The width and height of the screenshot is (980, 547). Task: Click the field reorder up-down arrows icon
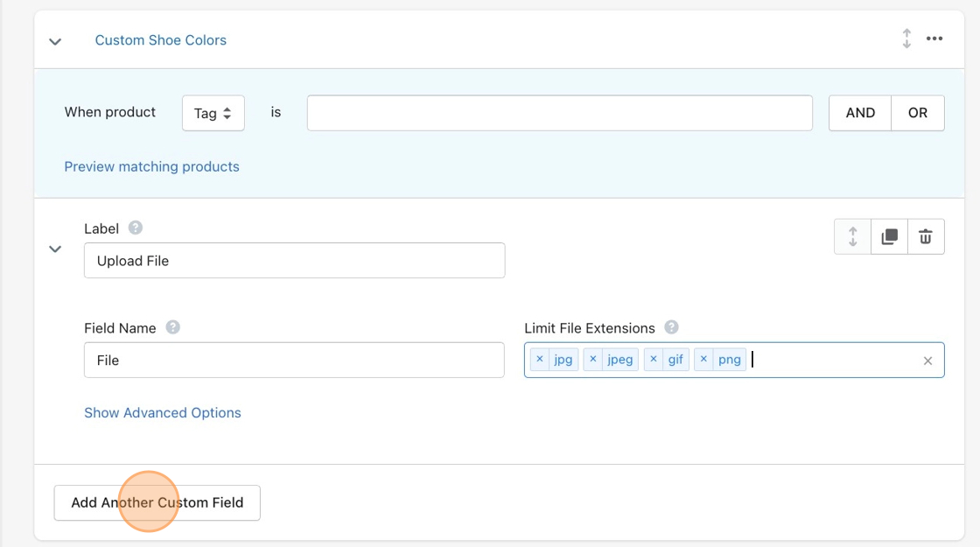[852, 236]
